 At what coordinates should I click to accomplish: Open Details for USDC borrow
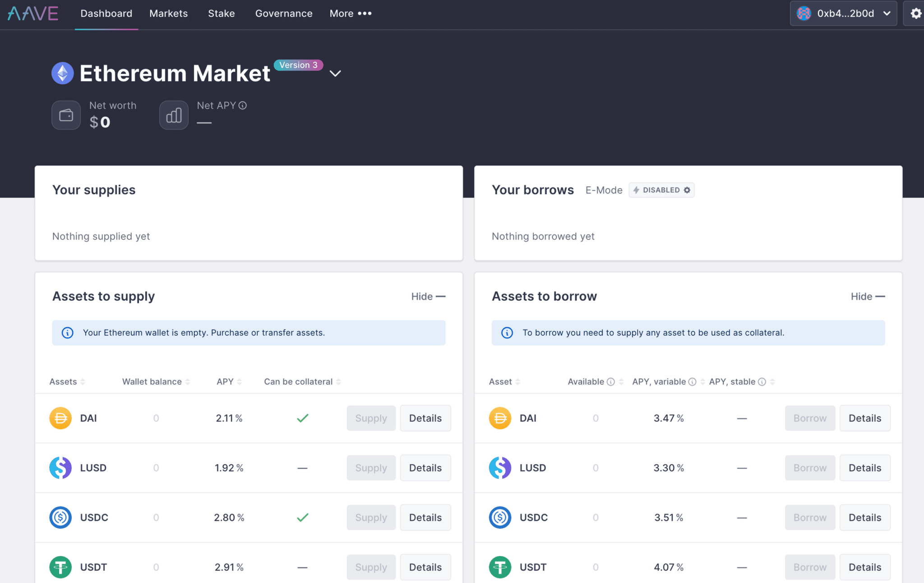coord(865,517)
